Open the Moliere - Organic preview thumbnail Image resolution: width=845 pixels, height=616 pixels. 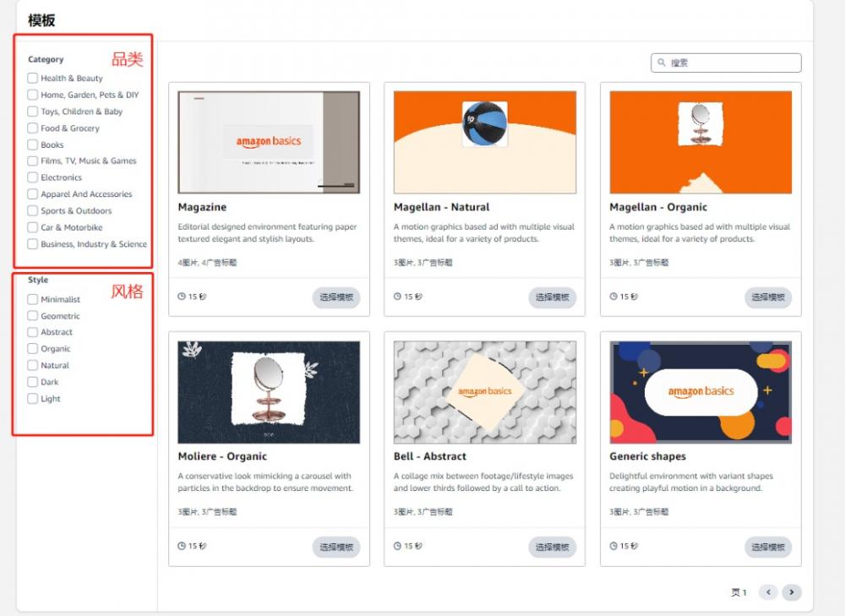tap(269, 392)
